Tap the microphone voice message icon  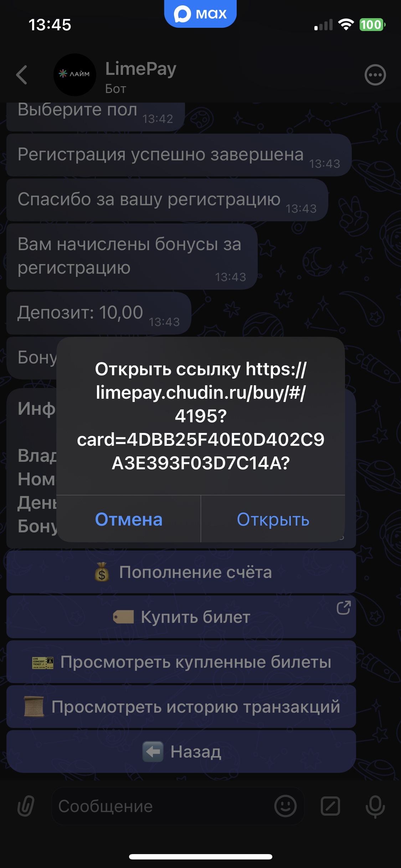pyautogui.click(x=375, y=806)
